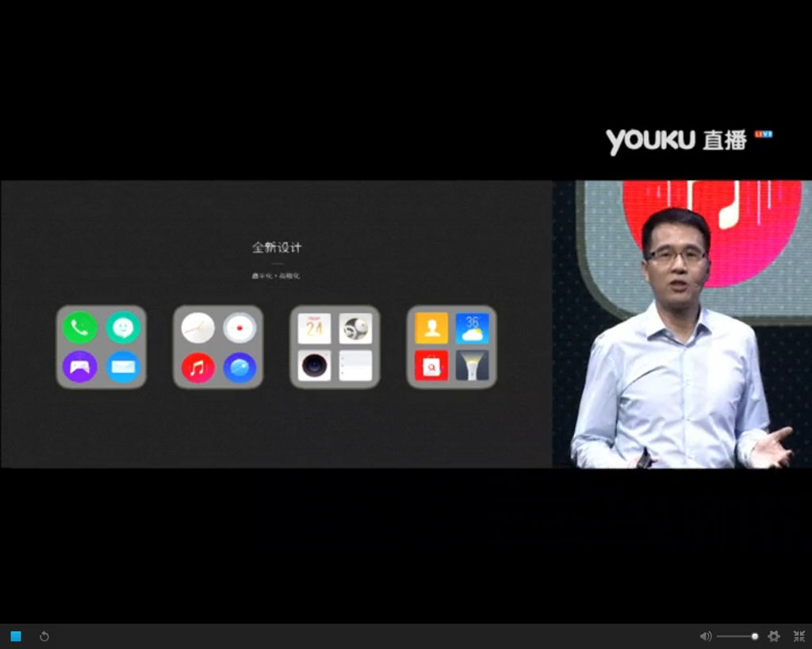Click the replay/refresh icon in player bar
812x649 pixels.
point(44,636)
